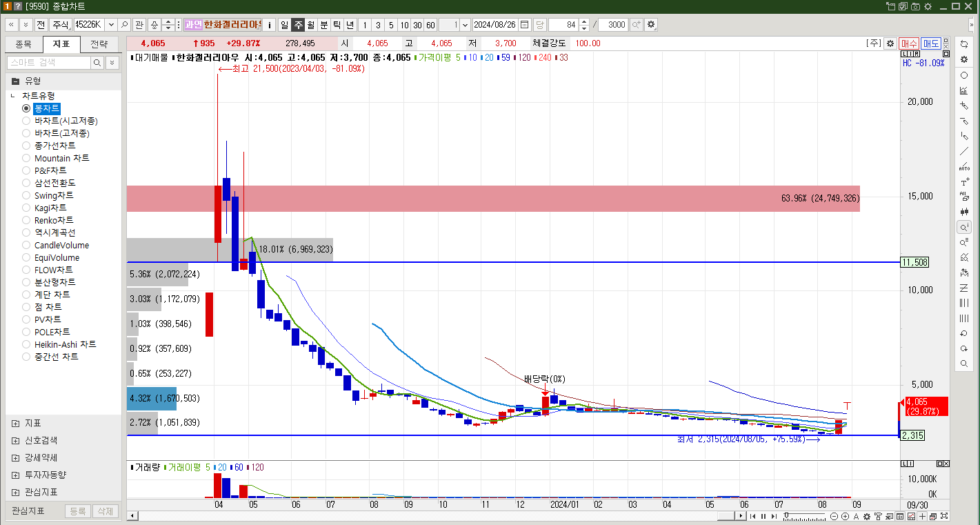The image size is (980, 525).
Task: Click the smart search magnifier in sidebar
Action: (x=97, y=63)
